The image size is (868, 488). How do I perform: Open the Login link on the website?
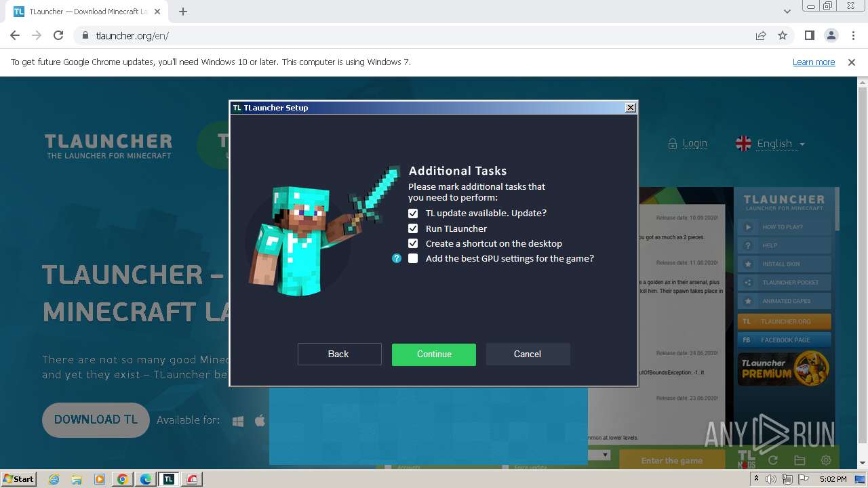[694, 143]
